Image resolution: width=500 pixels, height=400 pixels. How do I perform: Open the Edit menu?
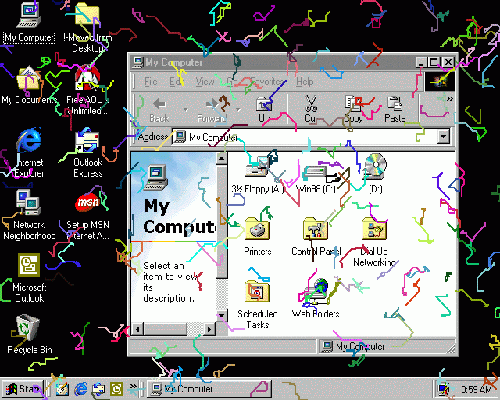tap(175, 81)
